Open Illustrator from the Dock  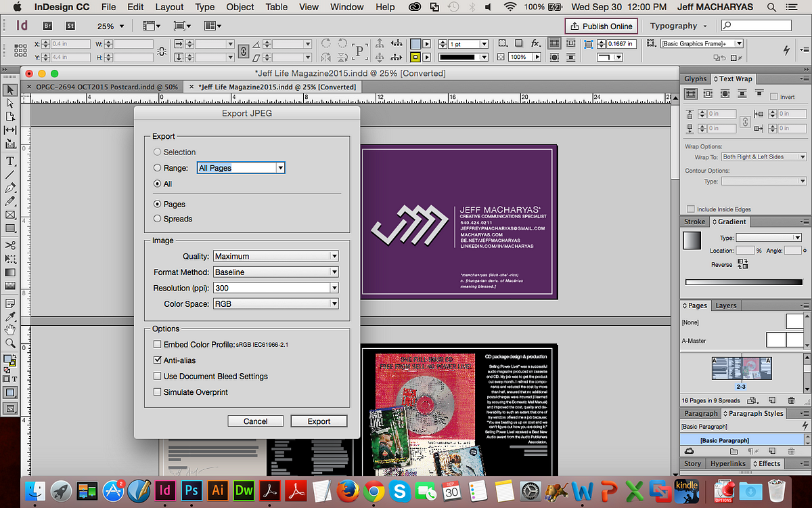217,490
